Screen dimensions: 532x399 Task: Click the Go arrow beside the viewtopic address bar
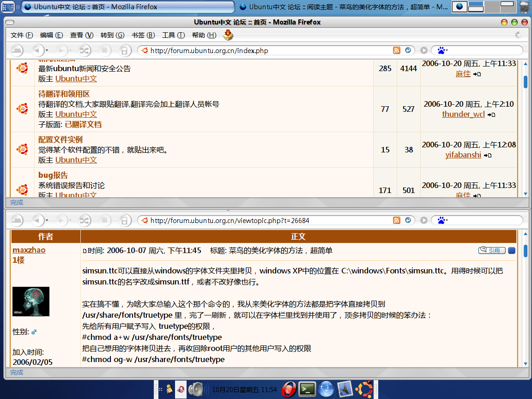[424, 221]
